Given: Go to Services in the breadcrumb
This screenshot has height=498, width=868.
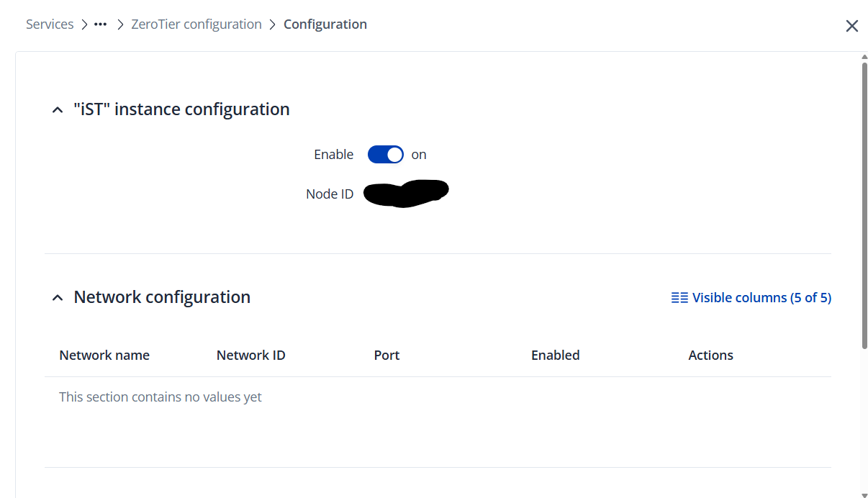Looking at the screenshot, I should (x=50, y=24).
